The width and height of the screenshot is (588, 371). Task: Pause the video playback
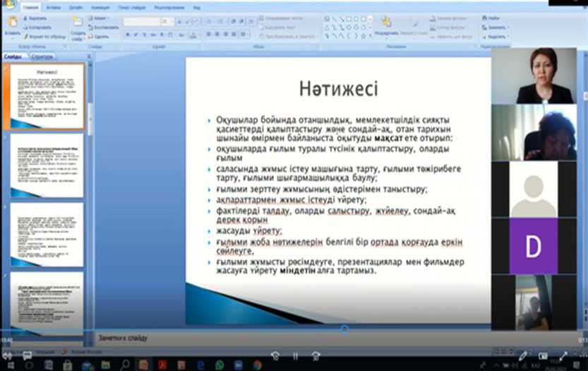pyautogui.click(x=295, y=355)
